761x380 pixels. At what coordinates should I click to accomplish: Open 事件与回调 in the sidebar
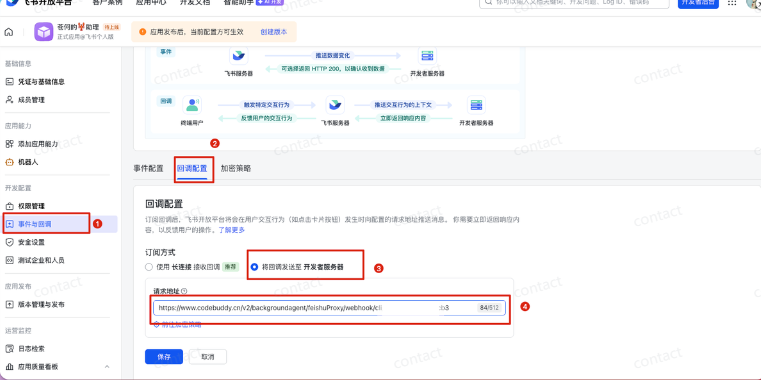click(x=59, y=224)
